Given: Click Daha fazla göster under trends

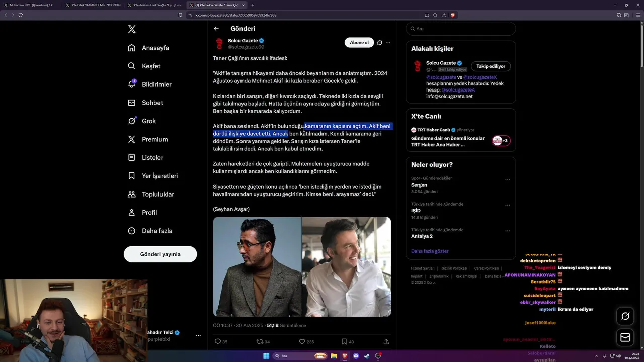Looking at the screenshot, I should [x=430, y=251].
